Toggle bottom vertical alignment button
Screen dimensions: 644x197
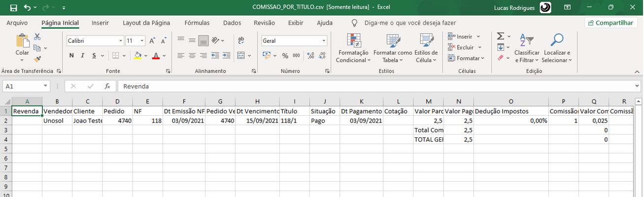203,40
